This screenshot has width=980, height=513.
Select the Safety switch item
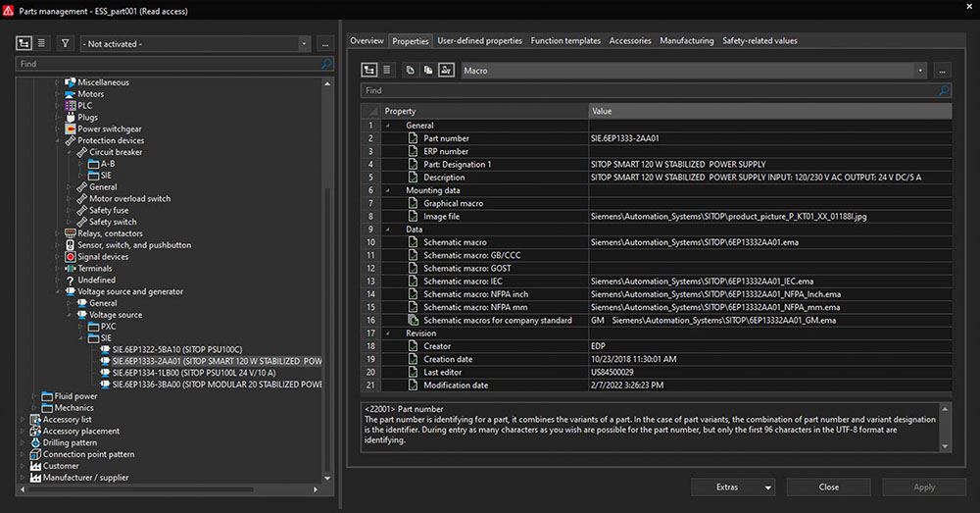click(x=113, y=222)
